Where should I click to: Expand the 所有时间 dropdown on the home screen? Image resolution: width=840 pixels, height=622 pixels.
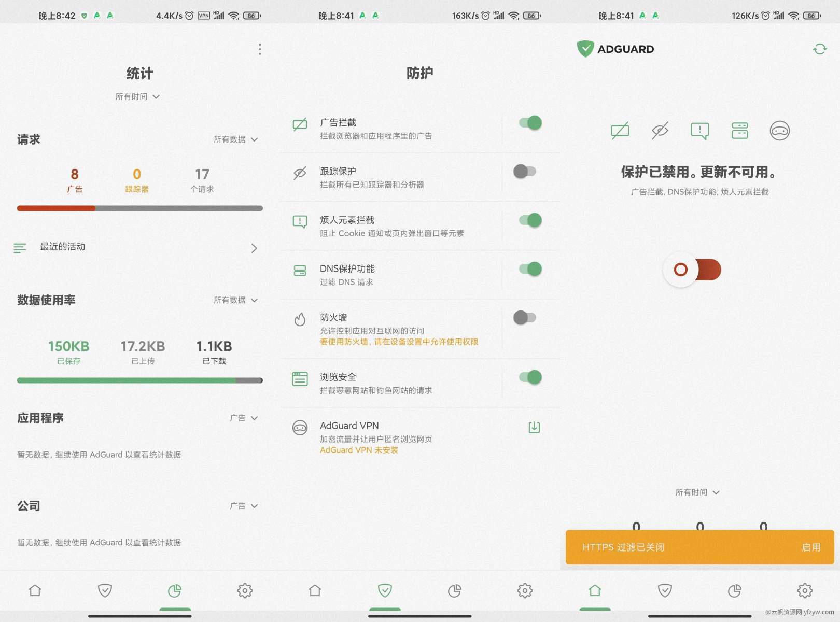point(697,492)
